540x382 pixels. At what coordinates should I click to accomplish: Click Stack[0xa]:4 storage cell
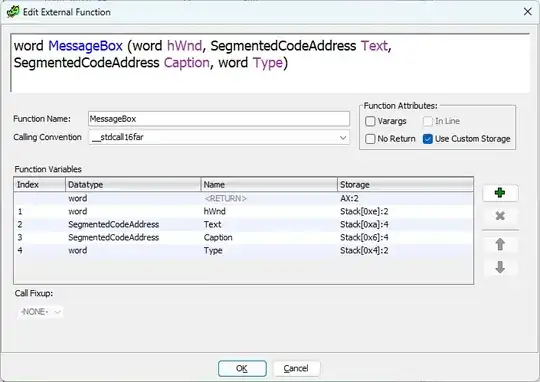pos(405,225)
